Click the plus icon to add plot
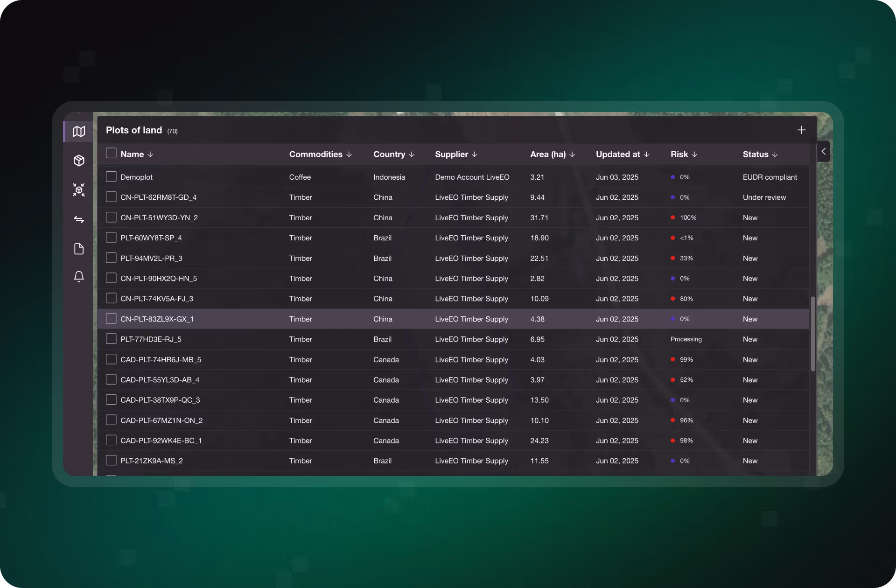Screen dimensions: 896x588 click(801, 130)
